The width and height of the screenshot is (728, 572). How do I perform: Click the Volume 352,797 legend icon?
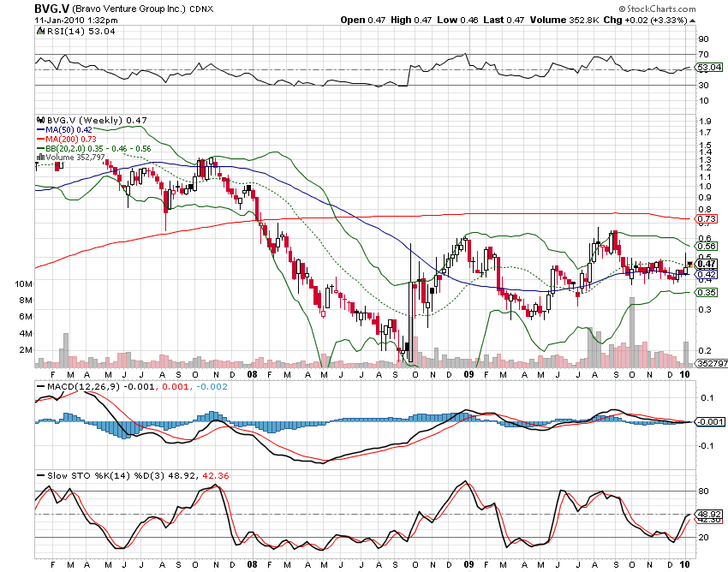[x=40, y=158]
